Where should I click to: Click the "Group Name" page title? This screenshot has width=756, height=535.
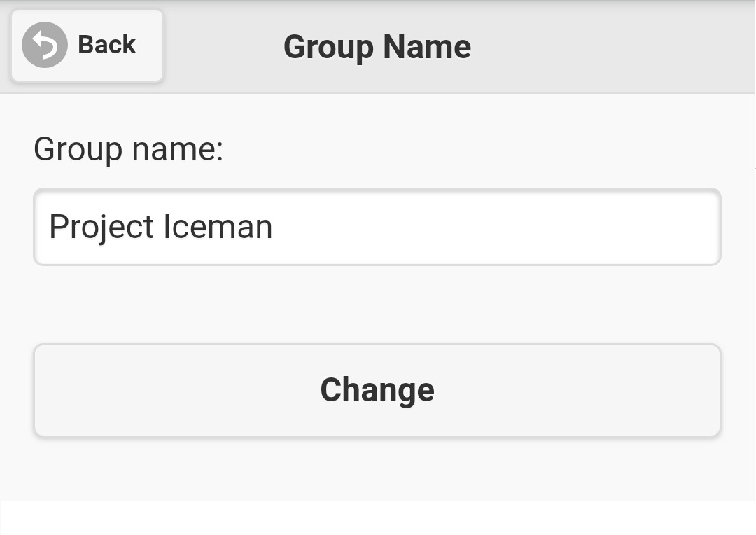coord(377,47)
